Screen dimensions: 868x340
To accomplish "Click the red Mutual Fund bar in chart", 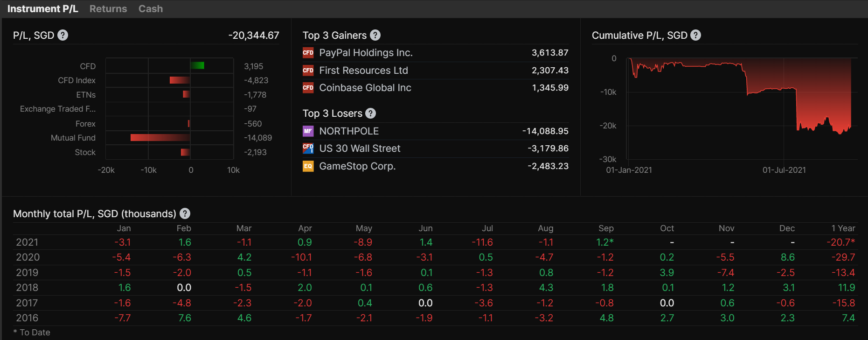I will (x=160, y=137).
